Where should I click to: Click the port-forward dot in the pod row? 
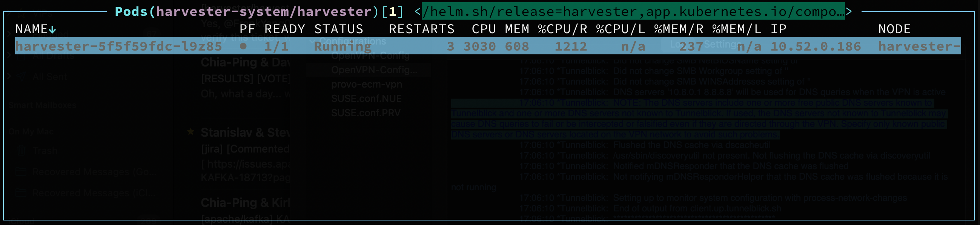tap(243, 46)
